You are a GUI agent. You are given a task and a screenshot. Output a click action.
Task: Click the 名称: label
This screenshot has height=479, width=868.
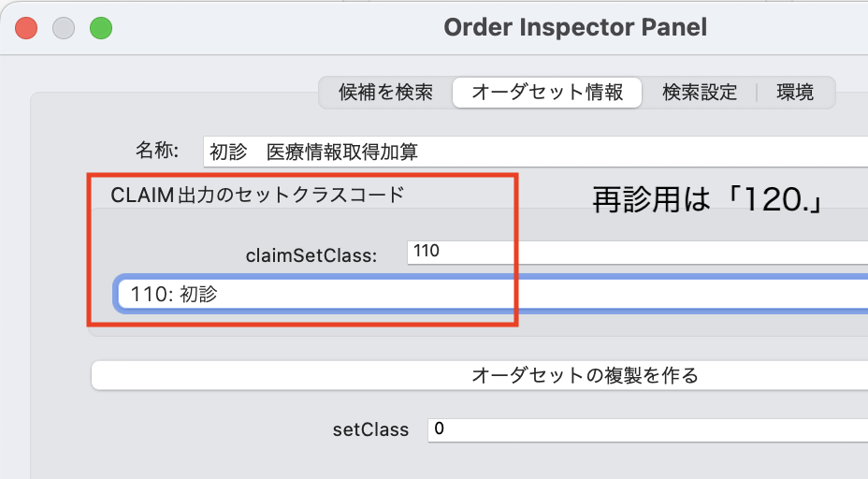point(163,151)
